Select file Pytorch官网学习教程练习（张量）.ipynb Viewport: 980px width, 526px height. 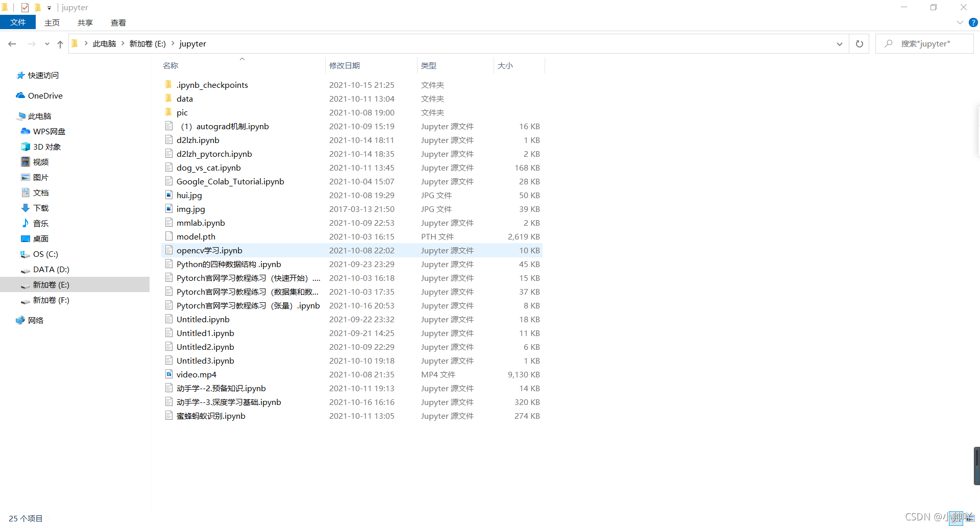pos(248,305)
